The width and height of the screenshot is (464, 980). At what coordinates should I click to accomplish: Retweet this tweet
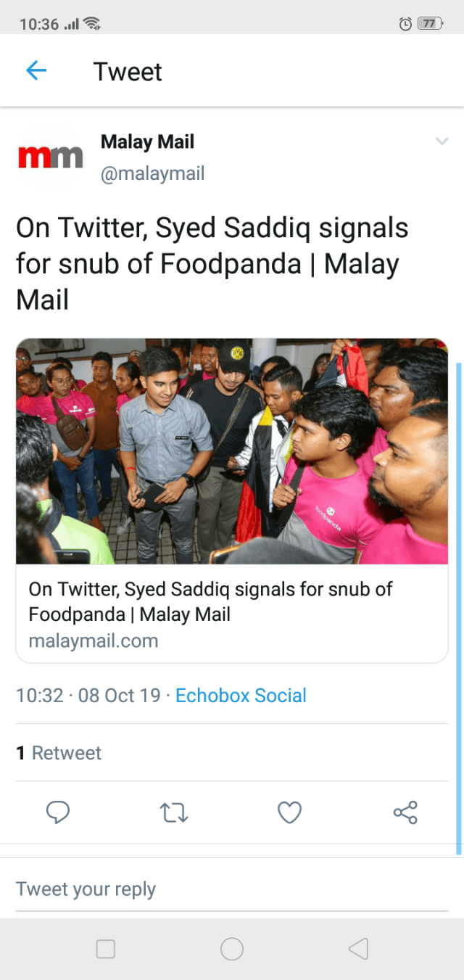[173, 812]
